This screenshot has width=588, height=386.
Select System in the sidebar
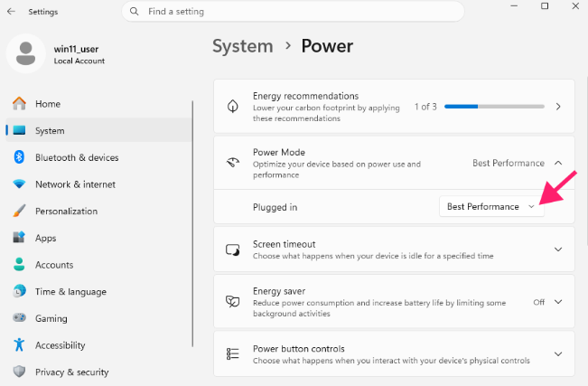[99, 130]
